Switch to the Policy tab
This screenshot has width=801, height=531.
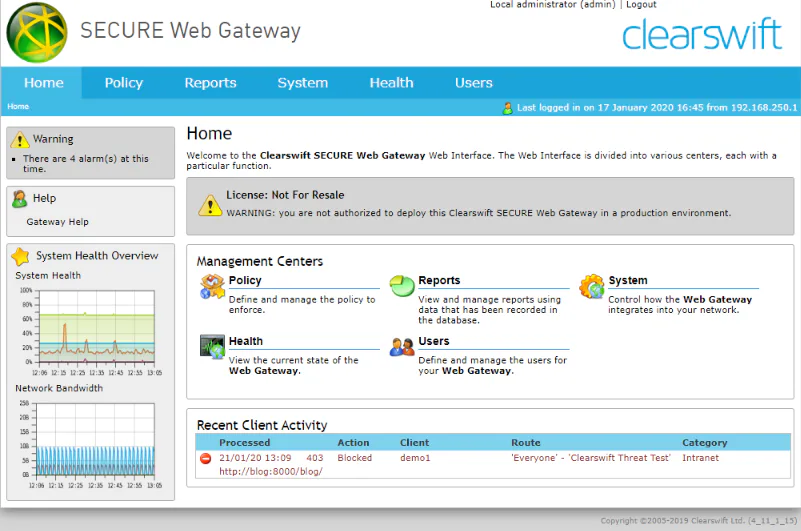[x=124, y=83]
